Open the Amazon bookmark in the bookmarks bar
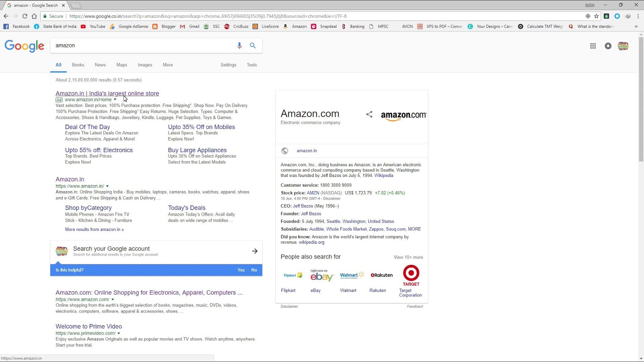 click(295, 27)
